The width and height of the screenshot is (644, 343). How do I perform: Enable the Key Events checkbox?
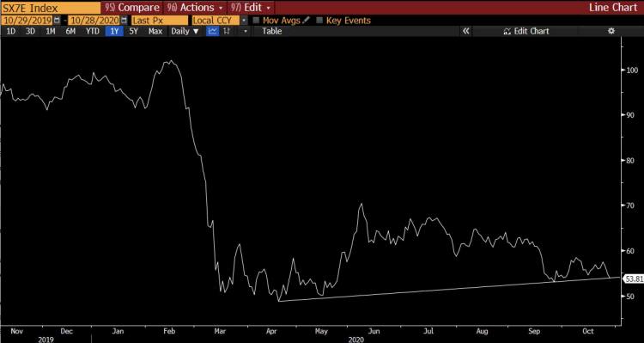(x=319, y=20)
